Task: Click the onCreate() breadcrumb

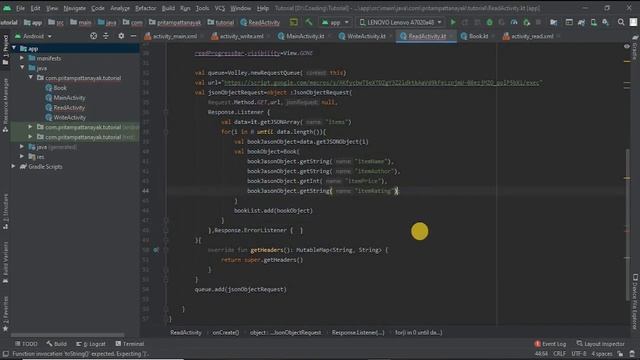Action: 226,333
